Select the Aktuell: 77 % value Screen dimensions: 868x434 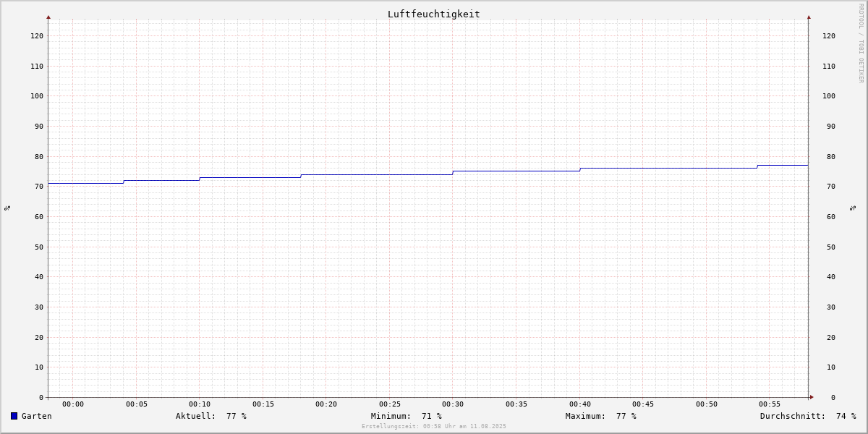211,416
